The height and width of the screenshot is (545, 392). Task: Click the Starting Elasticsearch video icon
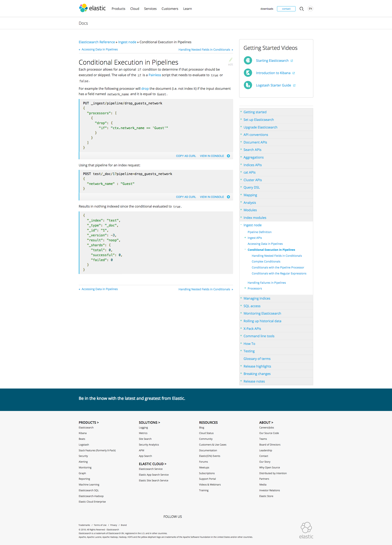point(248,60)
